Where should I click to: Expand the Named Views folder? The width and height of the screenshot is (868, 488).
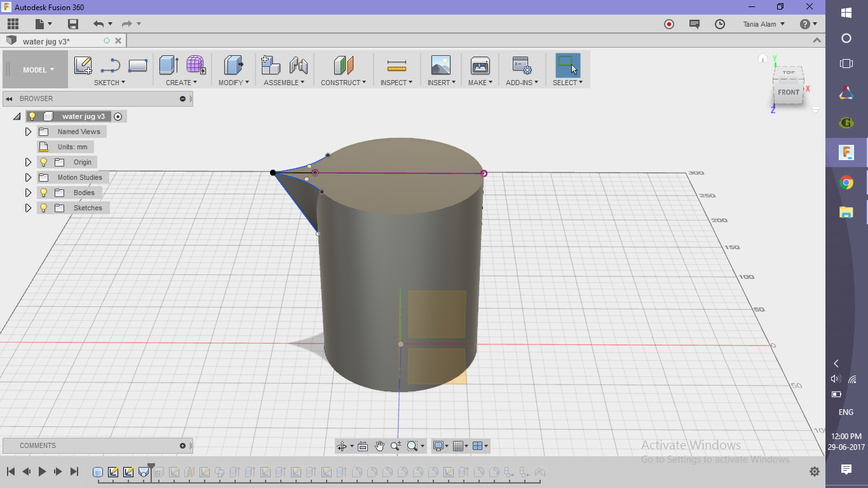point(28,132)
